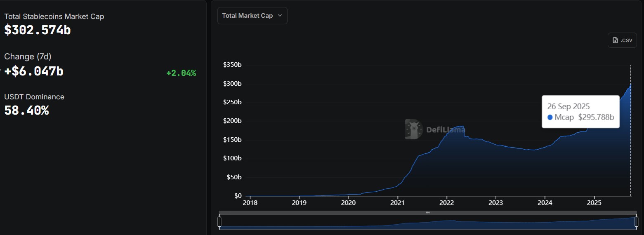The height and width of the screenshot is (235, 644).
Task: Click the USDT Dominance label
Action: click(x=34, y=97)
